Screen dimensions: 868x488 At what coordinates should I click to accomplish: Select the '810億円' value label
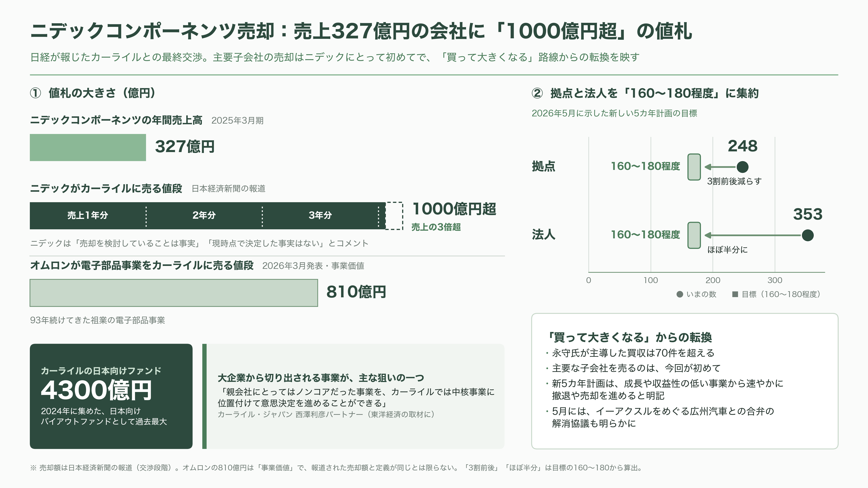tap(356, 292)
